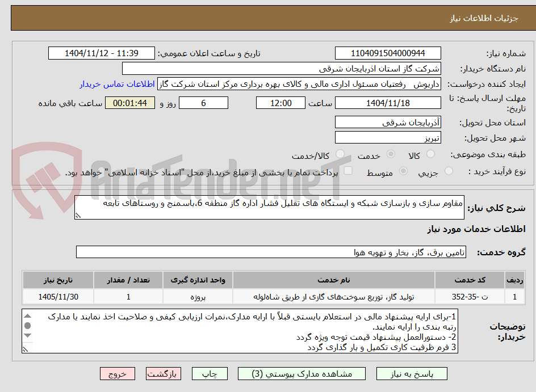Click the توضیحات خریدار notes textarea
Viewport: 536px width, 392px height.
click(240, 331)
